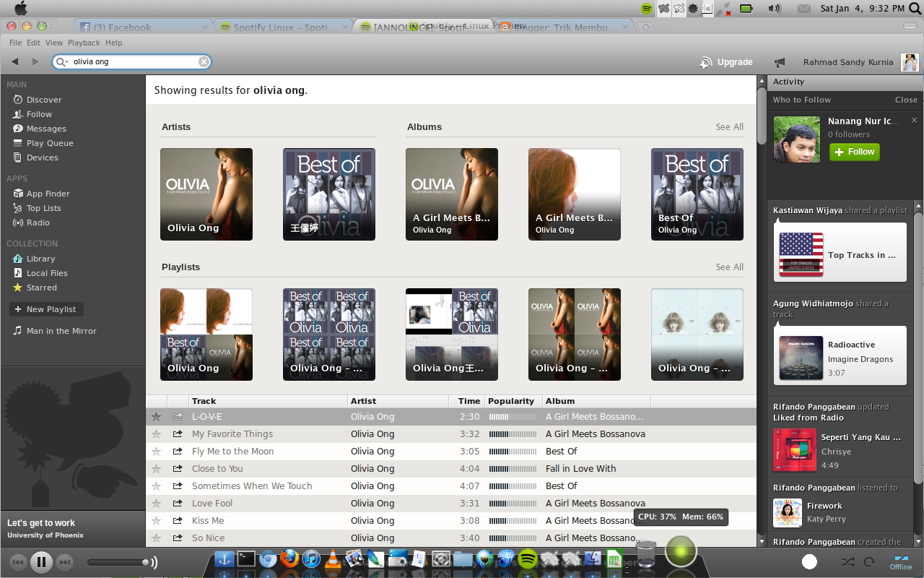Share the Love Fool track
The image size is (924, 578).
(x=178, y=504)
